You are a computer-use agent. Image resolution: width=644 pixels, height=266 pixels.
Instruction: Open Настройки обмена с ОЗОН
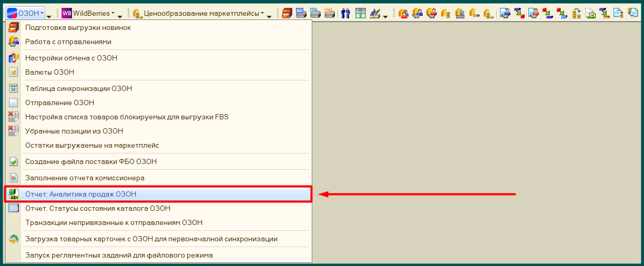pyautogui.click(x=158, y=58)
